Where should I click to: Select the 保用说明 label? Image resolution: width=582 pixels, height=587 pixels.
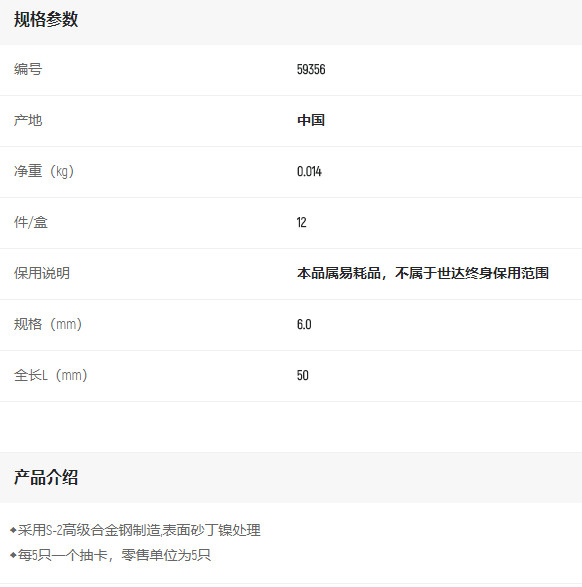coord(42,273)
